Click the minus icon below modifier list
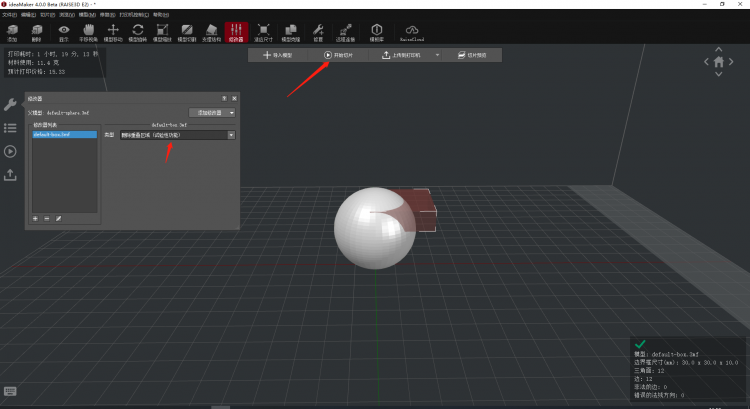 point(47,219)
